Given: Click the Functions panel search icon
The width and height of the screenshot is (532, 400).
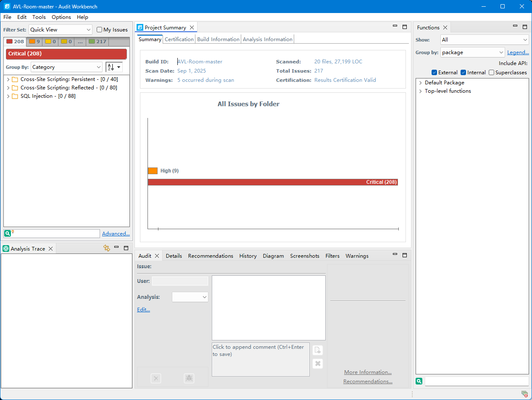Looking at the screenshot, I should (x=419, y=381).
